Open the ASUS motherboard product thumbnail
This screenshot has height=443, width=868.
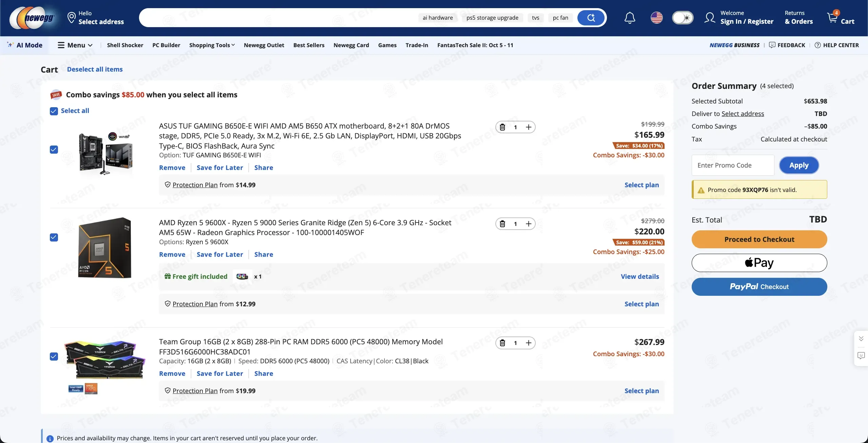[105, 154]
